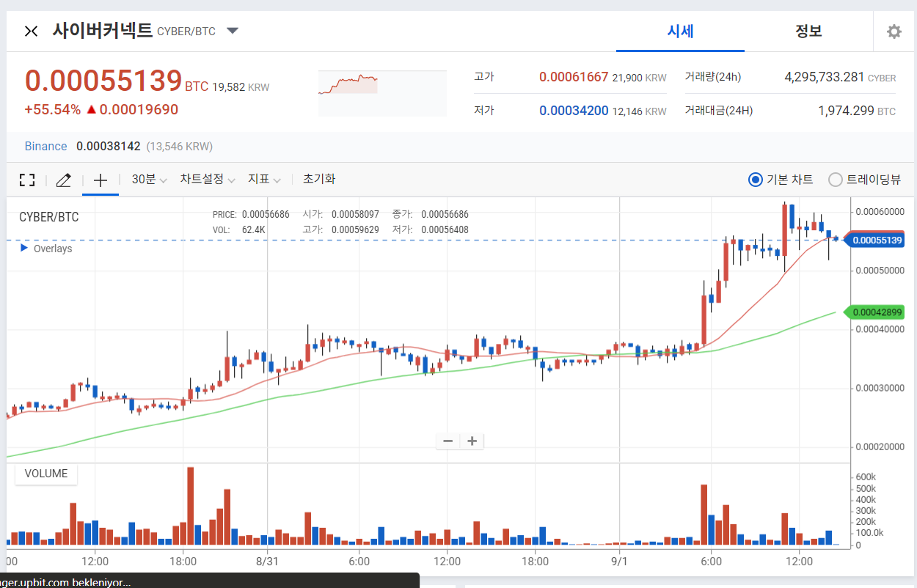This screenshot has width=917, height=588.
Task: Close the CYBER/BTC panel with X icon
Action: (31, 32)
